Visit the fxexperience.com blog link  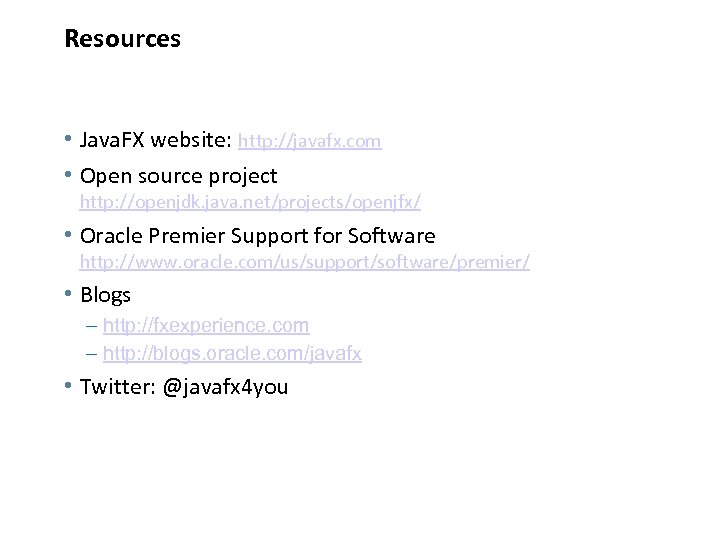[206, 325]
